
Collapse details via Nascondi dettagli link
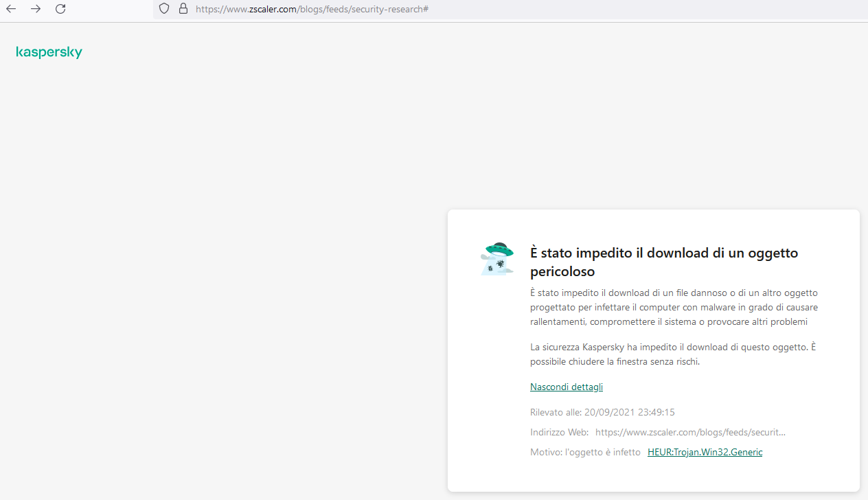pyautogui.click(x=567, y=387)
